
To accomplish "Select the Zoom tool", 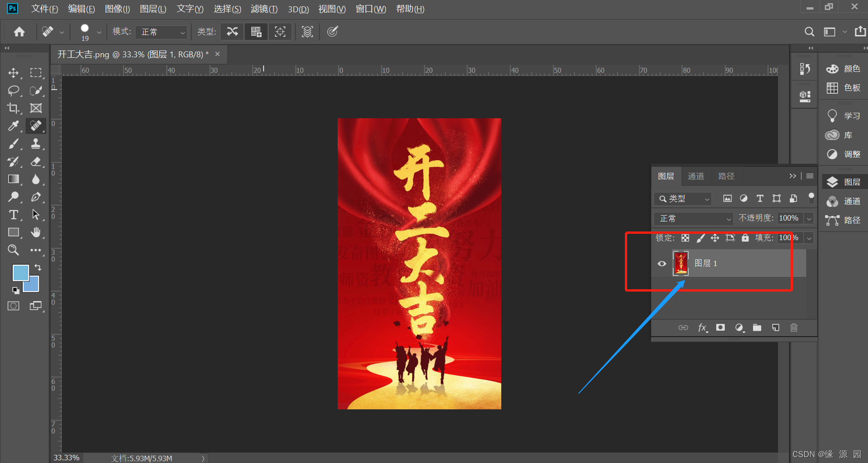I will tap(13, 250).
